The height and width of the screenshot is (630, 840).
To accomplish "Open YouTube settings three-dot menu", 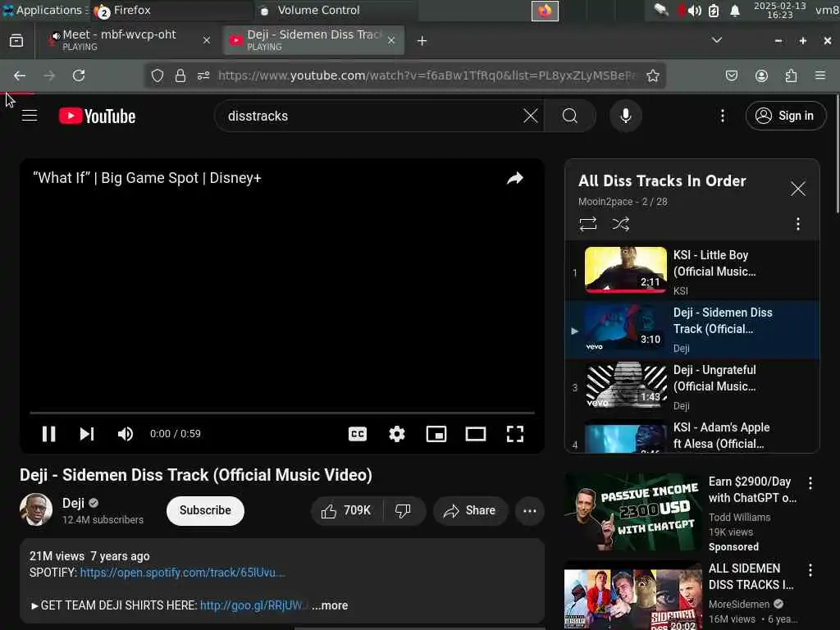I will coord(722,116).
